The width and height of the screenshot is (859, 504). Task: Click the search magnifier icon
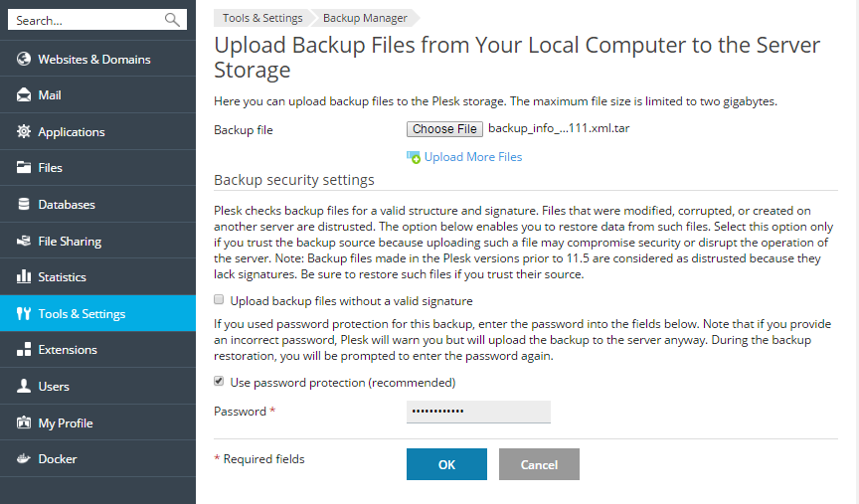pos(172,20)
